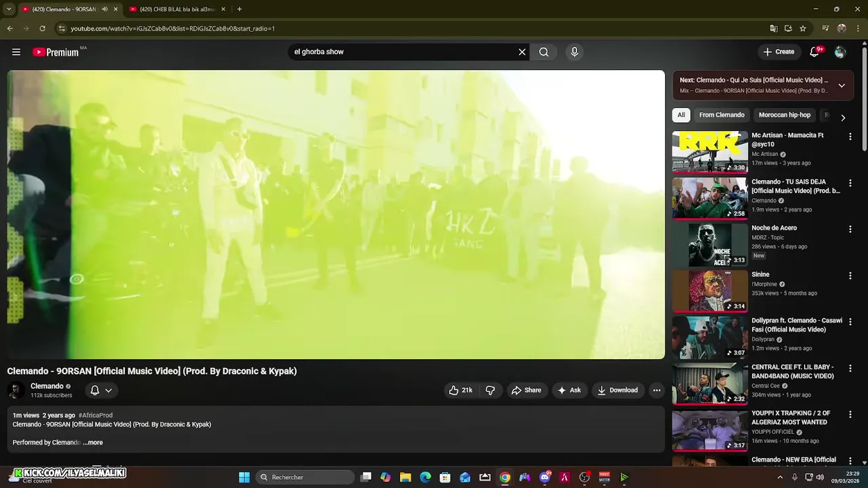
Task: Open the Translate page icon
Action: [774, 28]
